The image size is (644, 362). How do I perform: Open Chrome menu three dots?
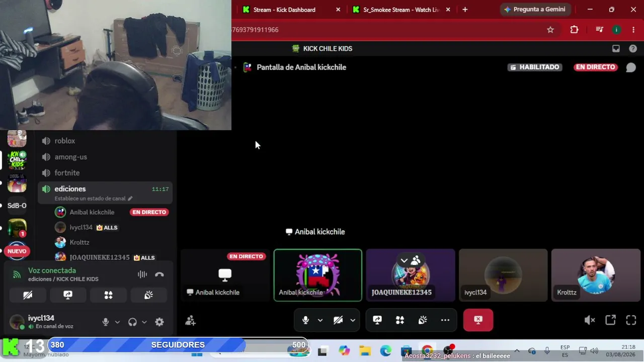click(633, 30)
